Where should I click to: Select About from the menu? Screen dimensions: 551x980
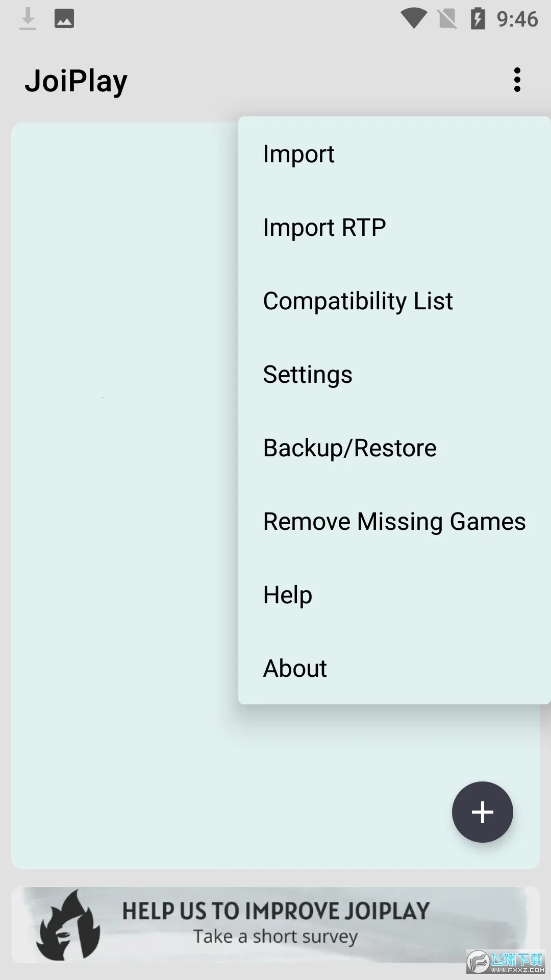tap(295, 669)
